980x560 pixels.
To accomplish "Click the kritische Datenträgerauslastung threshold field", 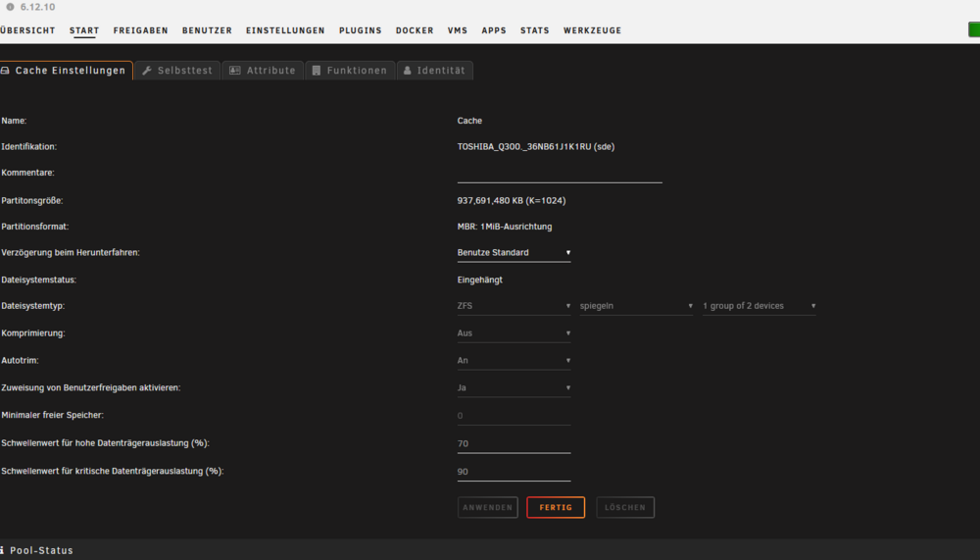I will [x=514, y=472].
